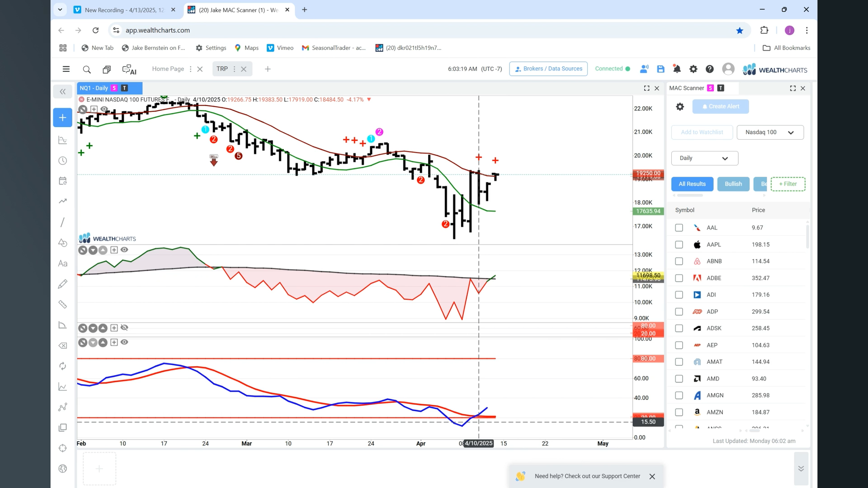Tick the ADP checkbox

[679, 312]
